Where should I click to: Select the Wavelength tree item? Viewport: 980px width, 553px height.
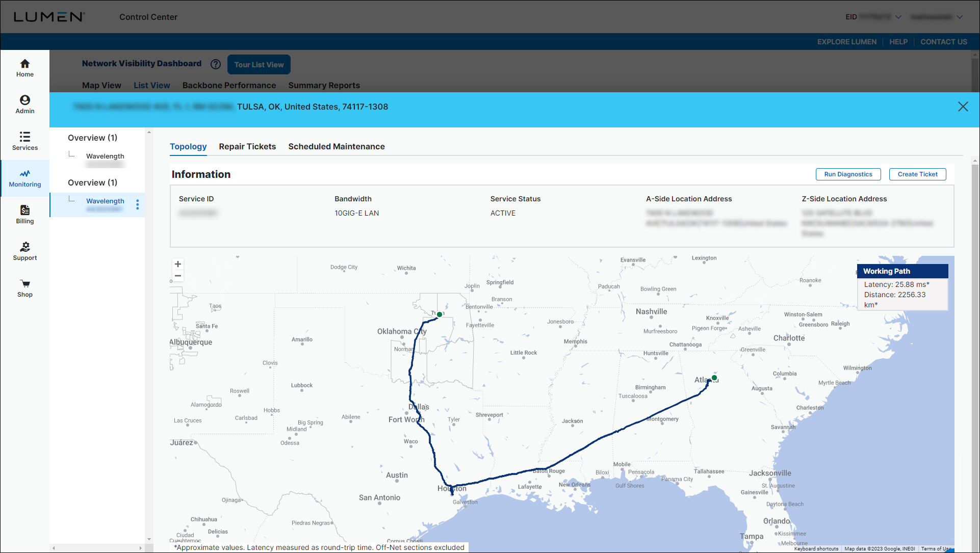[105, 200]
